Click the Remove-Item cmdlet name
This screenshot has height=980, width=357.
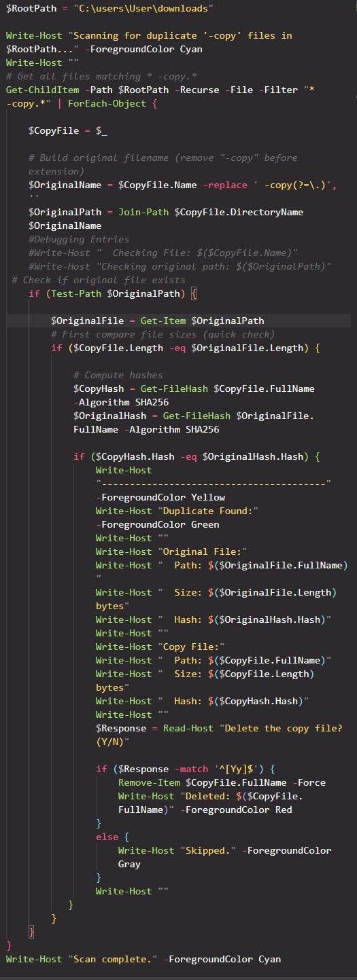coord(149,782)
